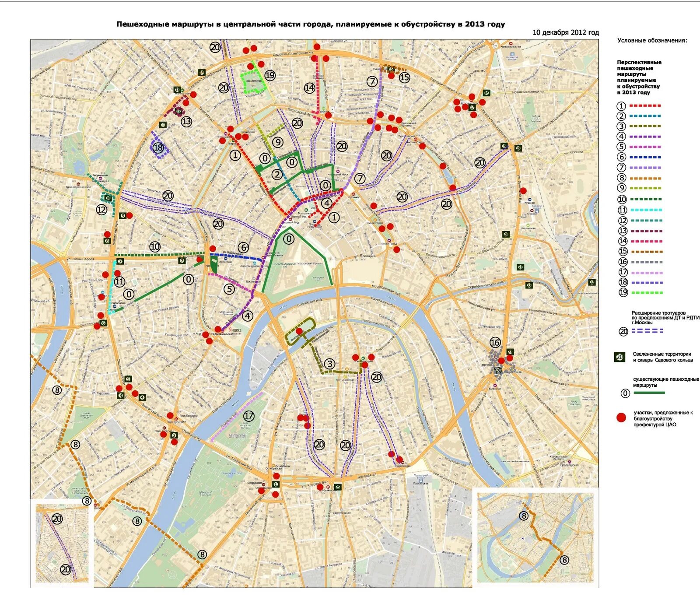Select circled route number 13 on the map
This screenshot has height=607, width=700.
click(186, 121)
